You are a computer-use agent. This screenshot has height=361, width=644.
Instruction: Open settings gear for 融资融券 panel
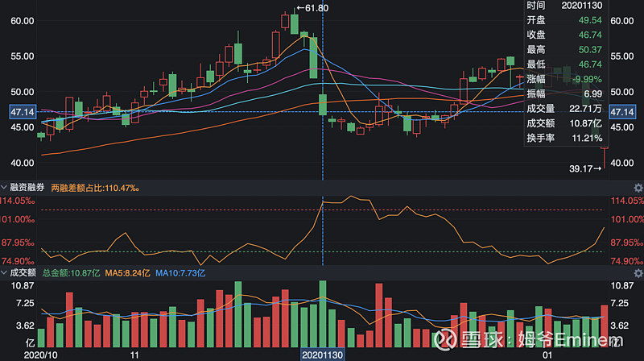638,188
